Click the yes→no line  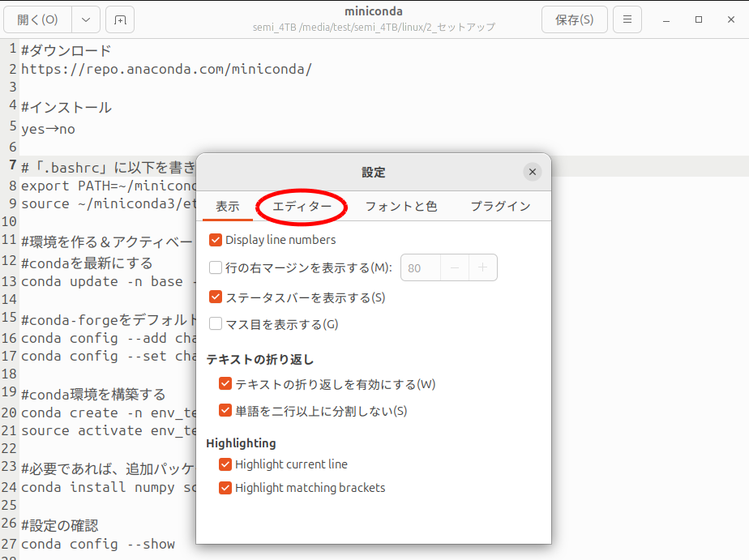pos(49,129)
